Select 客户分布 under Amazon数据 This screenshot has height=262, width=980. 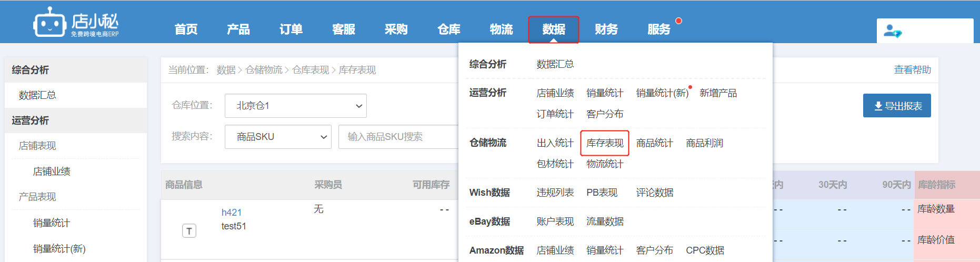[655, 250]
